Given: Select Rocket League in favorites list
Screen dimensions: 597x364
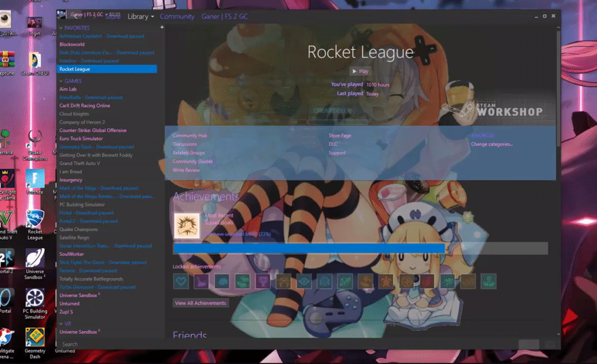Looking at the screenshot, I should [107, 69].
